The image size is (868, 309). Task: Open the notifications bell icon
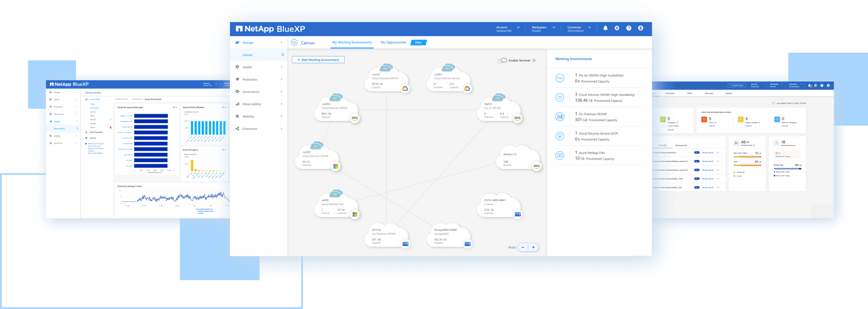coord(605,28)
